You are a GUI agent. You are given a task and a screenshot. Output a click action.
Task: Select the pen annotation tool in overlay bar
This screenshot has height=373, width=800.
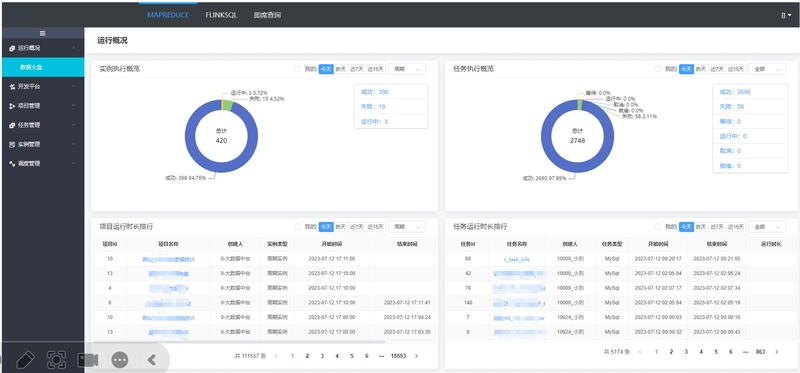[x=25, y=360]
